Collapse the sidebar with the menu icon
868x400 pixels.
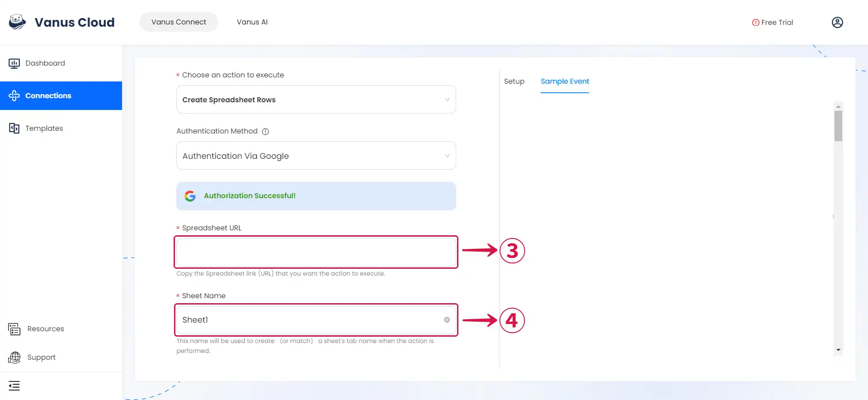tap(14, 386)
